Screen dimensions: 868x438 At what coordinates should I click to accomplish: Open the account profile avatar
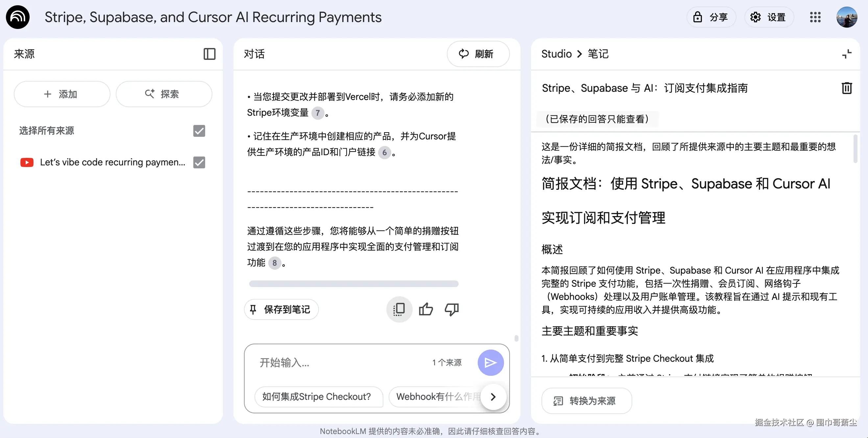coord(846,17)
